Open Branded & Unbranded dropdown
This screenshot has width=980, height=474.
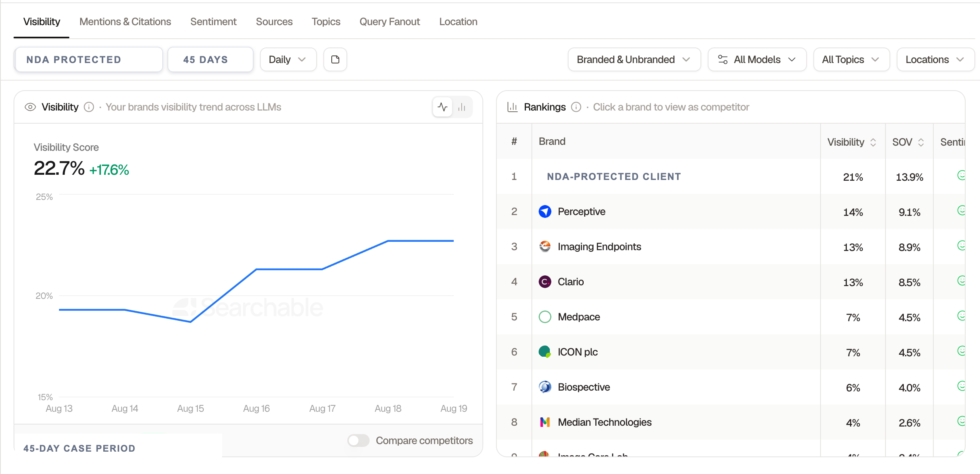(x=634, y=59)
